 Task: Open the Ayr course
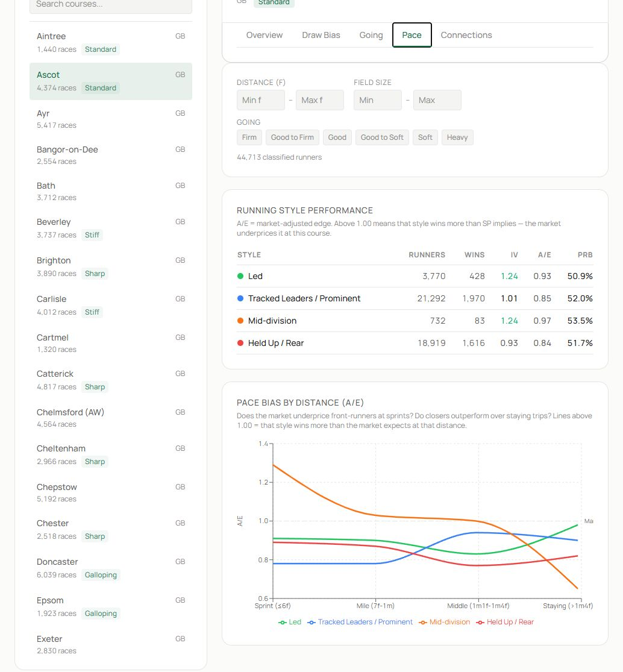pos(110,119)
